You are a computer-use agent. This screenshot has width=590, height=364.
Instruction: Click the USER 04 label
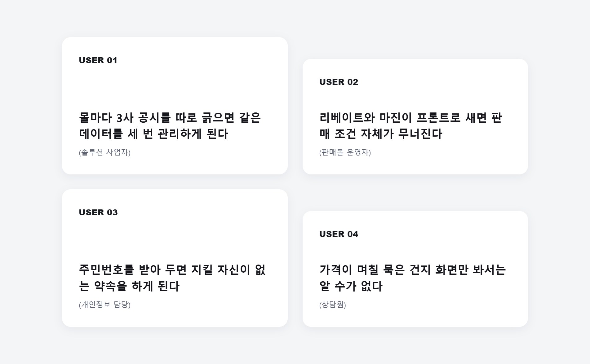tap(339, 234)
